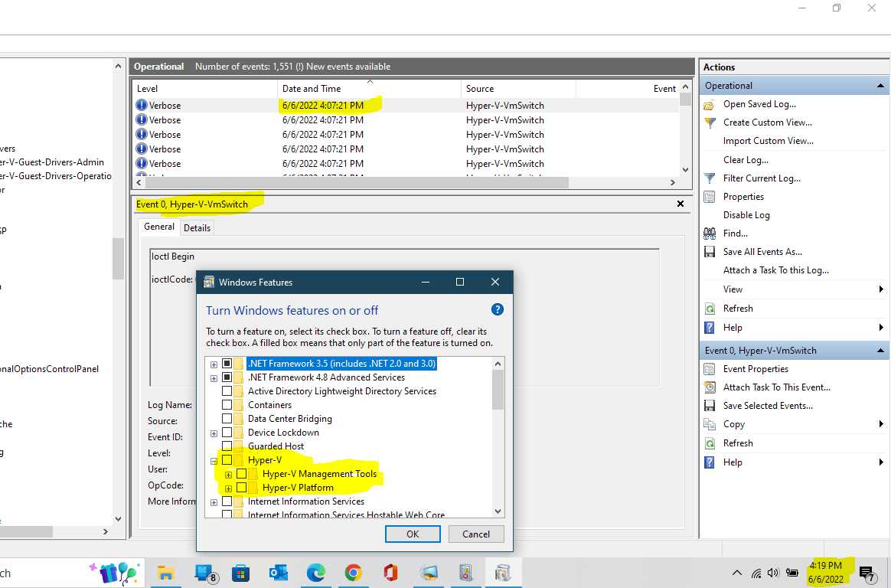Toggle the .NET Framework 3.5 checkbox
This screenshot has height=588, width=891.
coord(227,364)
